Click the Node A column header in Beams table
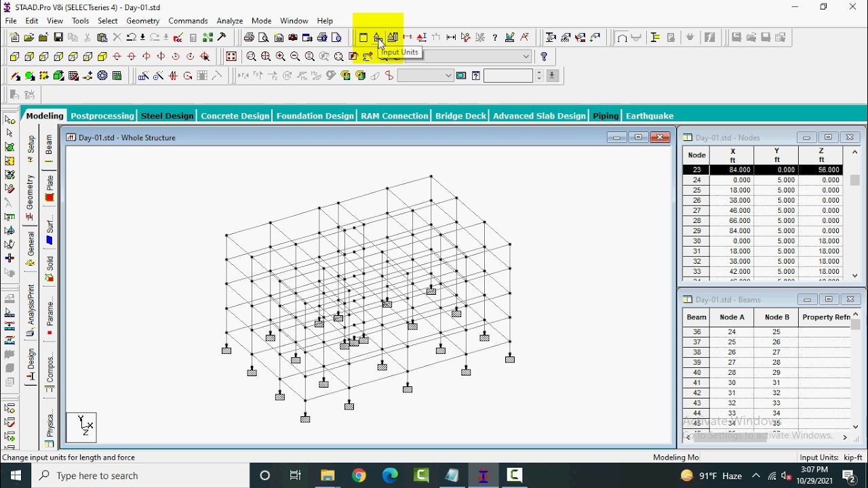This screenshot has width=868, height=488. pyautogui.click(x=732, y=317)
